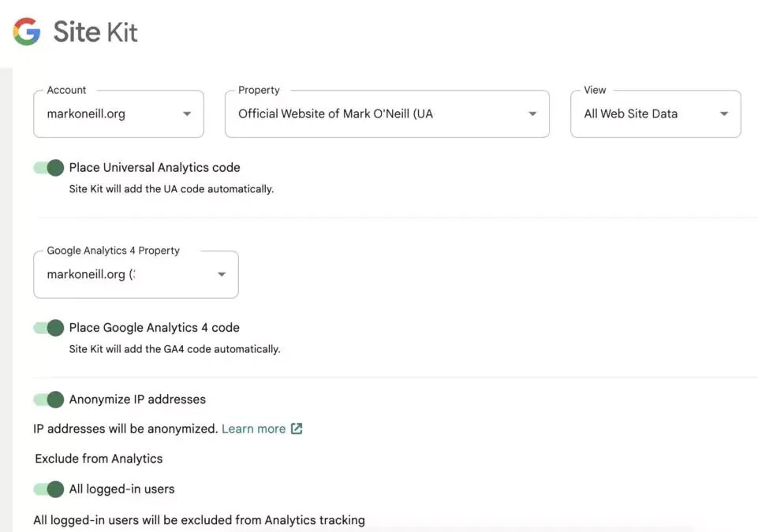
Task: Disable the All logged-in users toggle
Action: [x=48, y=489]
